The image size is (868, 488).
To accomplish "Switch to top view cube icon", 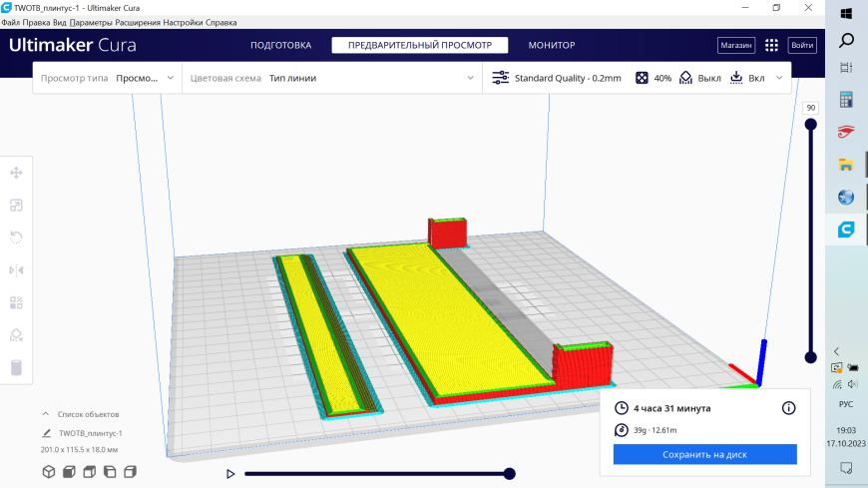I will [x=89, y=472].
